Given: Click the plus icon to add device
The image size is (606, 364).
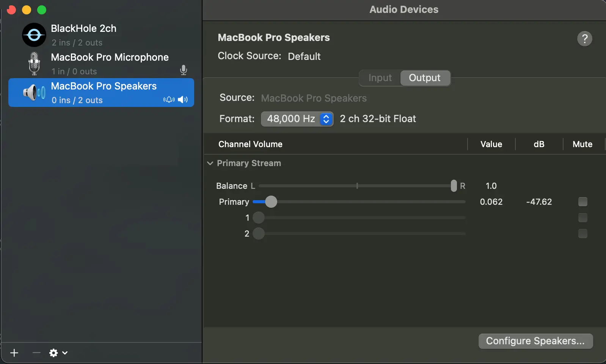Looking at the screenshot, I should pos(14,353).
